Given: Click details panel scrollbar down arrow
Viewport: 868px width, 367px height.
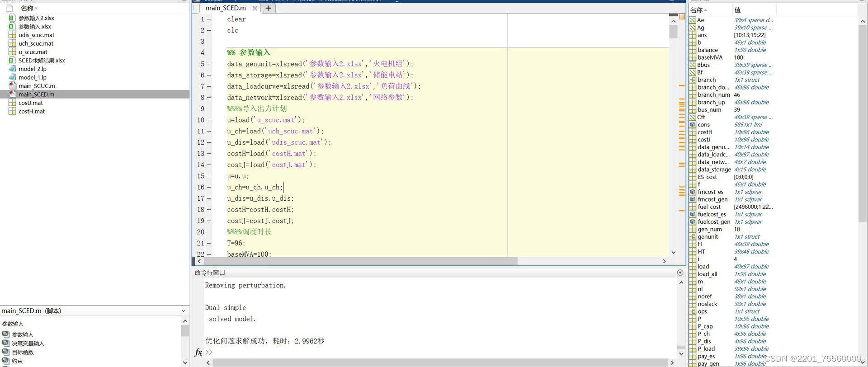Looking at the screenshot, I should coord(185,362).
